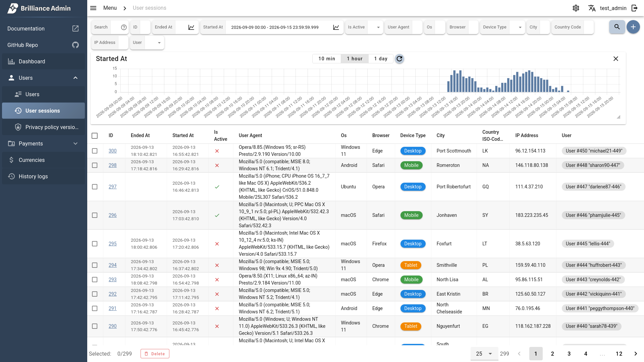This screenshot has height=362, width=644.
Task: Check the checkbox for session 293
Action: point(95,280)
